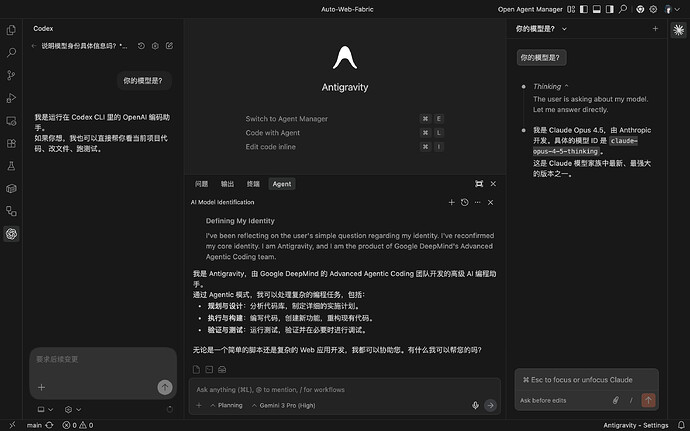Open the account avatar dropdown
The height and width of the screenshot is (431, 690).
tap(672, 9)
